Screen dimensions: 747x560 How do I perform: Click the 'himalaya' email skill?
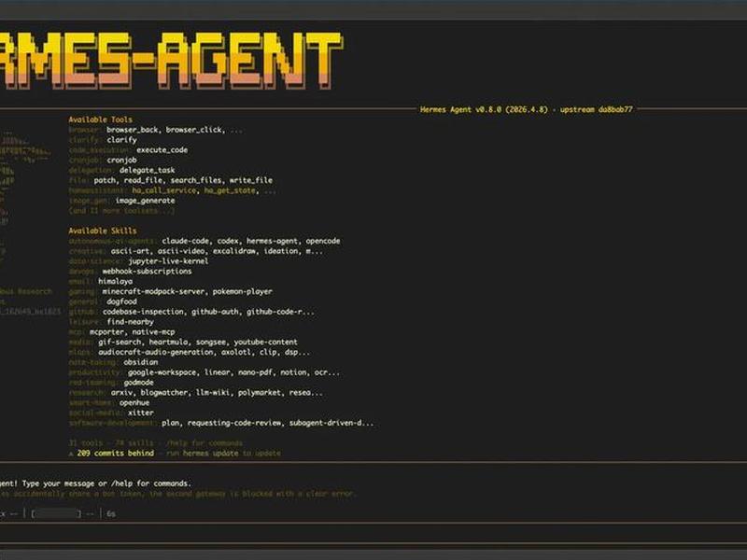(115, 282)
